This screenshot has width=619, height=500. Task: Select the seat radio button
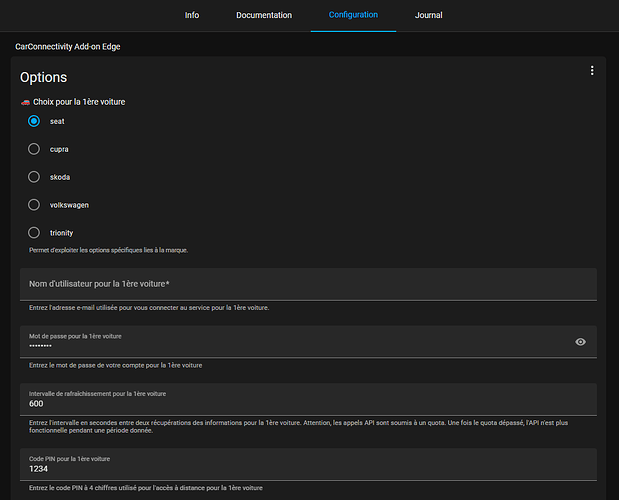click(34, 121)
